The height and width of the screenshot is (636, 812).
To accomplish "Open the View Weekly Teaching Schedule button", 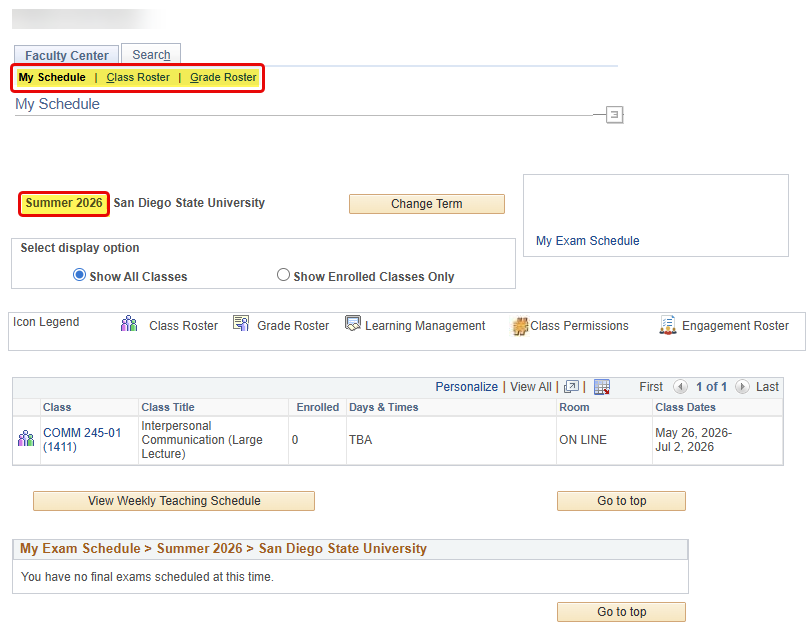I will pyautogui.click(x=174, y=501).
